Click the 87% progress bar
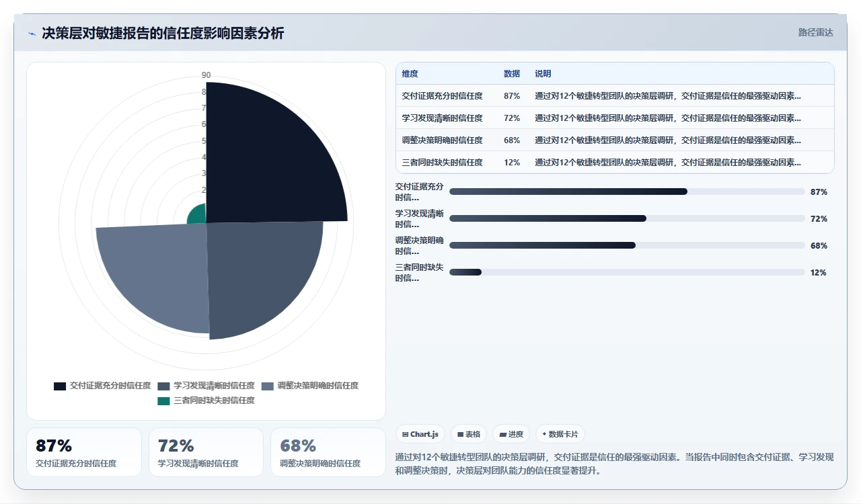861x504 pixels. 627,192
